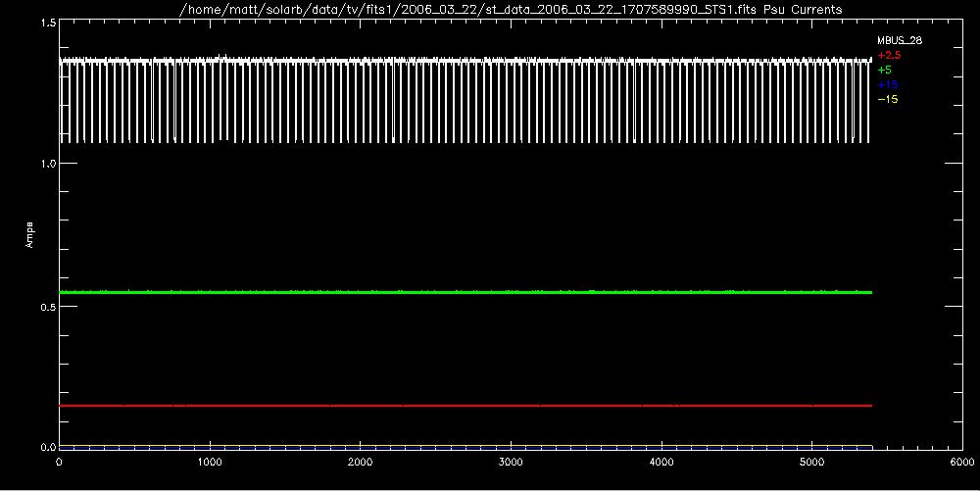Click the 1000 x-axis tick label

point(210,463)
